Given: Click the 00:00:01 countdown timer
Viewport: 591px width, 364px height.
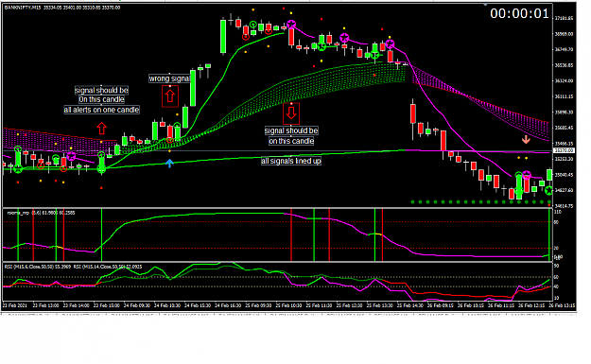Looking at the screenshot, I should pos(519,13).
